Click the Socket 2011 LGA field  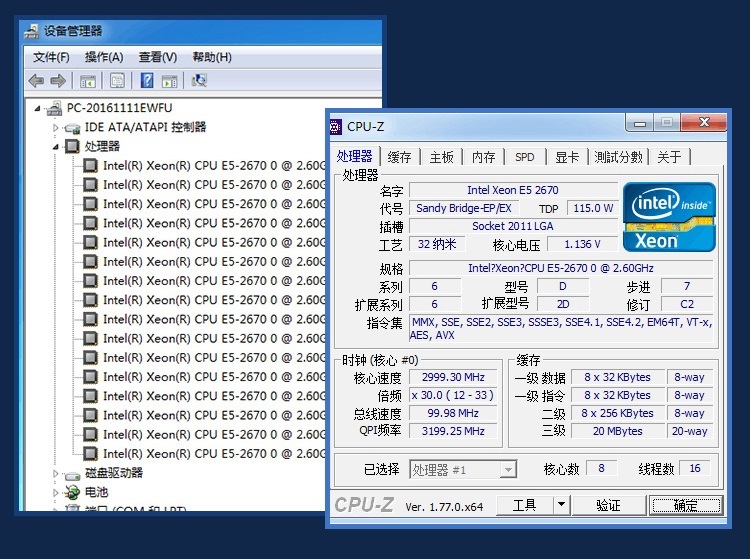(513, 226)
